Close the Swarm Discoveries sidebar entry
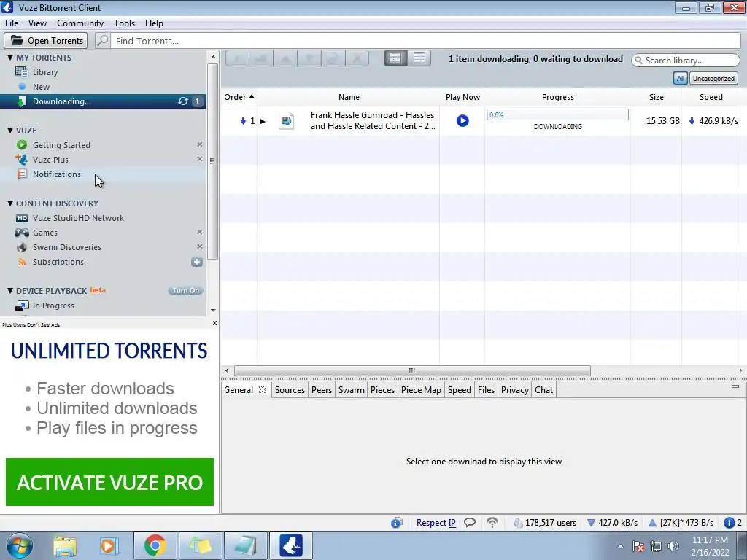747x560 pixels. 200,246
